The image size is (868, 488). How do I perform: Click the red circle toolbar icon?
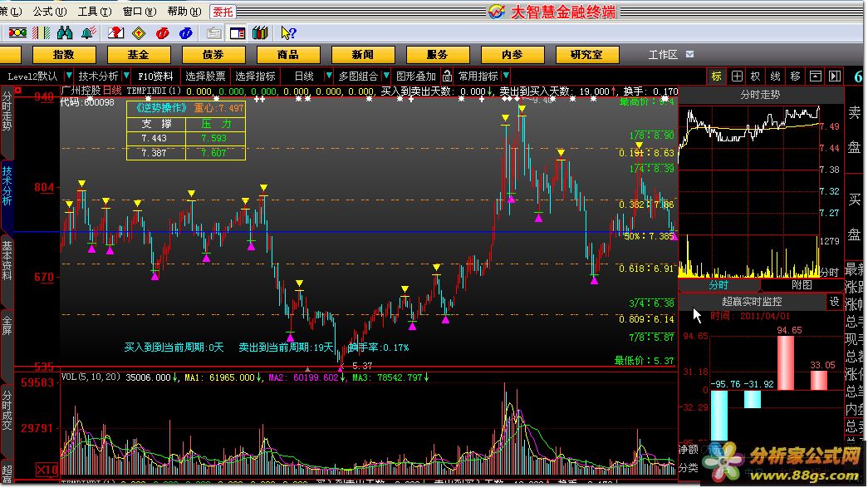(162, 33)
